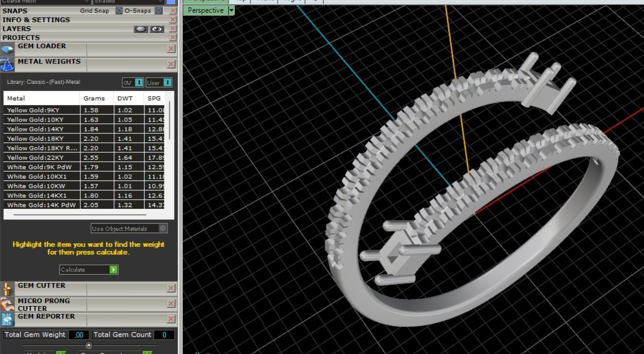Expand the INFO & SETTINGS panel header
This screenshot has width=644, height=354.
(36, 19)
